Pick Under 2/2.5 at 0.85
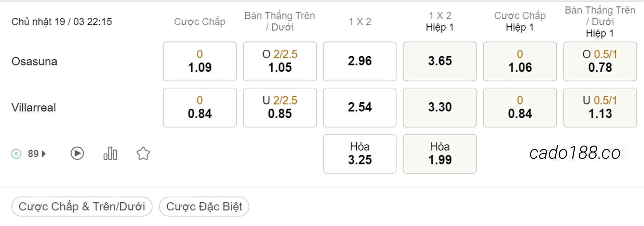 [x=280, y=108]
